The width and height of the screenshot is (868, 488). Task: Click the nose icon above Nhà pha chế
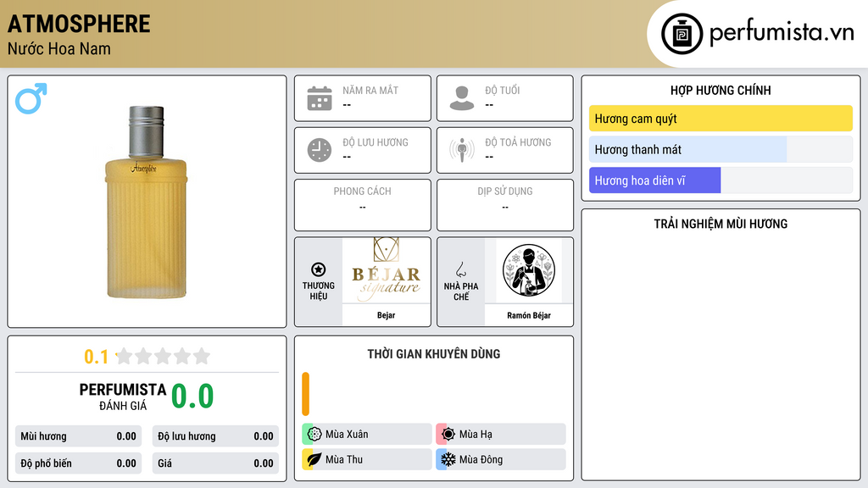[x=460, y=269]
